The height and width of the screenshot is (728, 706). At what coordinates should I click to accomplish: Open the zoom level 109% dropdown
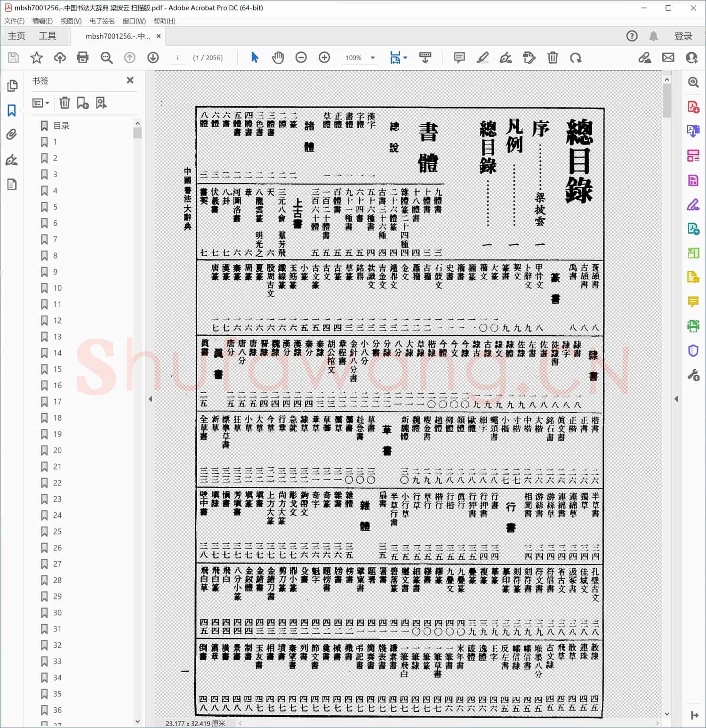[x=373, y=58]
